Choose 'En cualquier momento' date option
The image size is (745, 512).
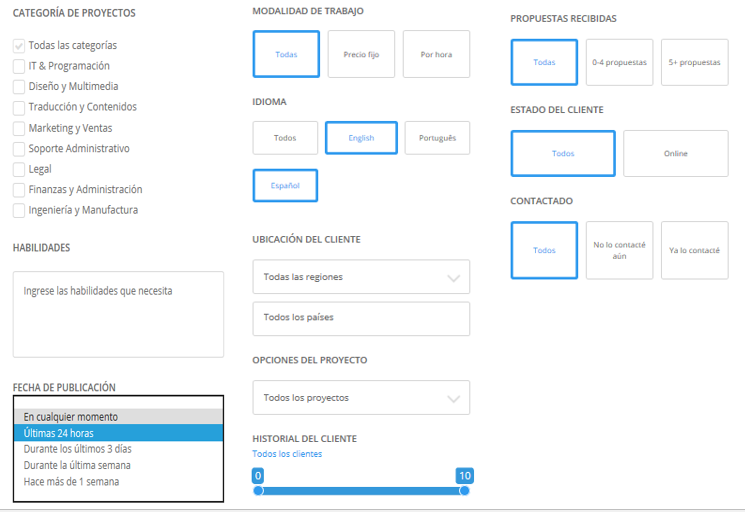click(x=118, y=417)
